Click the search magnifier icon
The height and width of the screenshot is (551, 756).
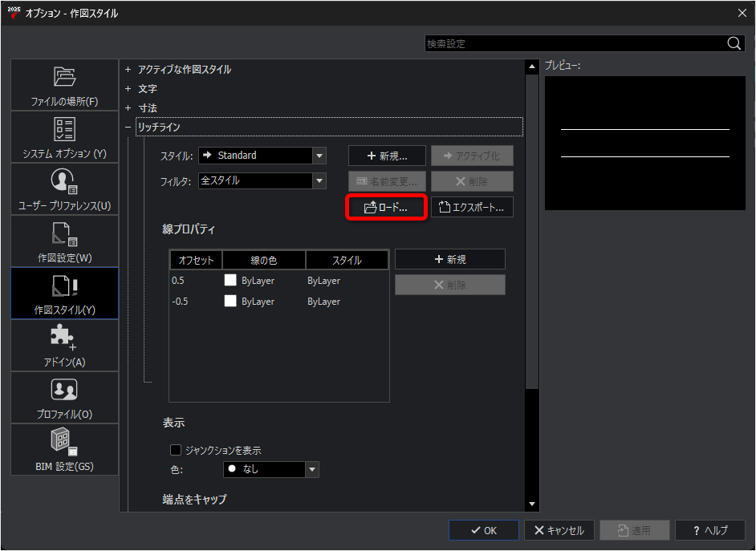[734, 43]
